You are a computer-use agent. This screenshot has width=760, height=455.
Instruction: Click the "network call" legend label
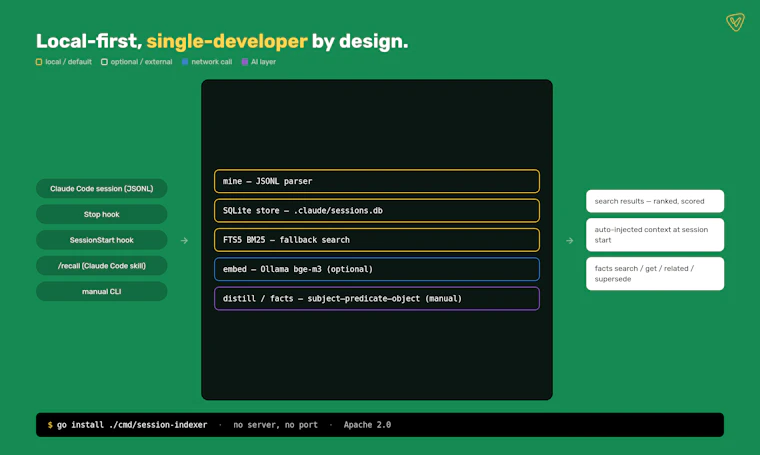tap(211, 62)
